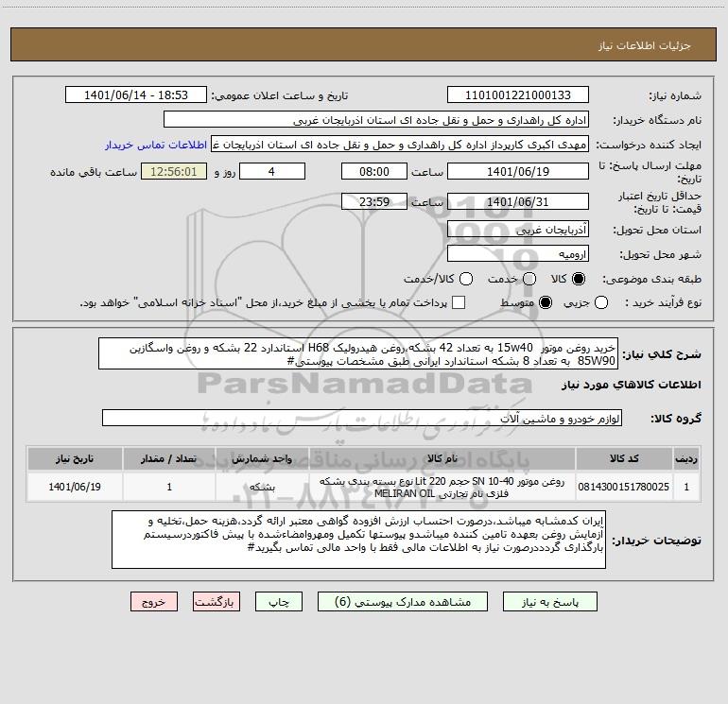Click the general need description text box
Screen dimensions: 728x704
tap(358, 354)
